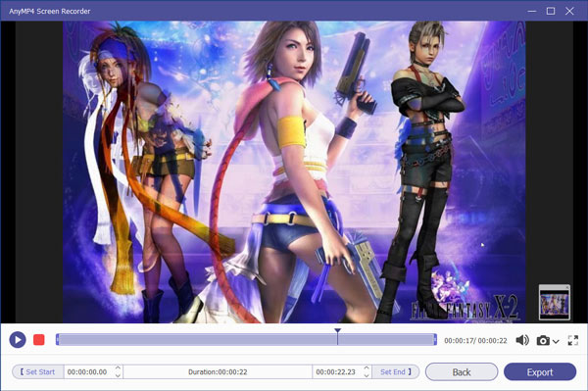This screenshot has width=588, height=391.
Task: Open the dropdown beside the camera icon
Action: point(556,341)
